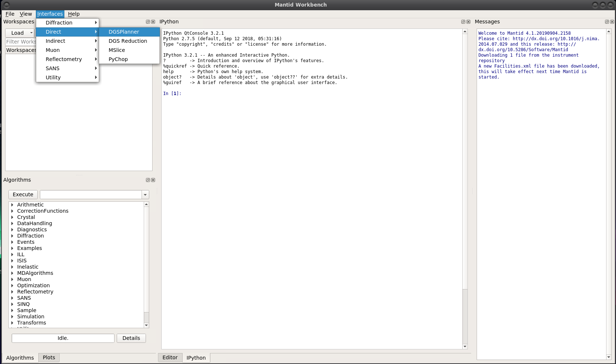Screen dimensions: 616x364
Task: Switch to the Editor tab
Action: click(170, 357)
